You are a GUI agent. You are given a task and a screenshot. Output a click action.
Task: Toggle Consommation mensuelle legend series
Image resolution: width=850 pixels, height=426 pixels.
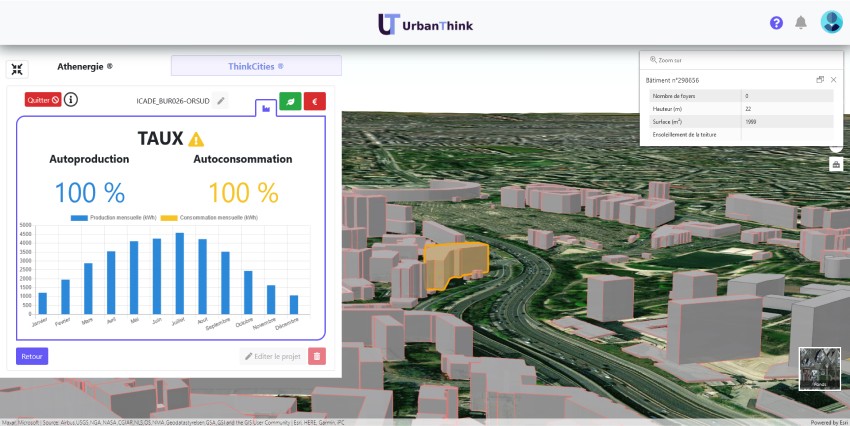coord(209,218)
